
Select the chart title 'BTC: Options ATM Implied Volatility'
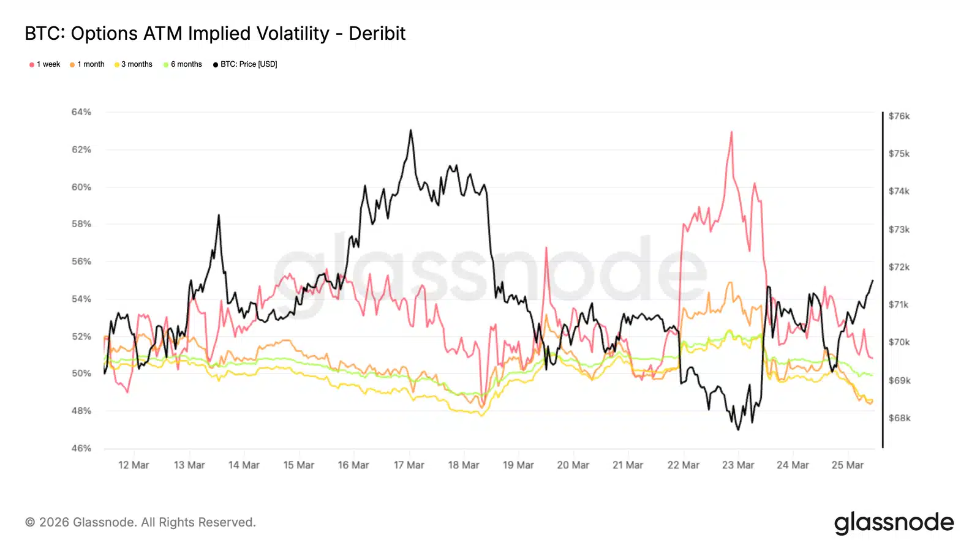point(215,33)
